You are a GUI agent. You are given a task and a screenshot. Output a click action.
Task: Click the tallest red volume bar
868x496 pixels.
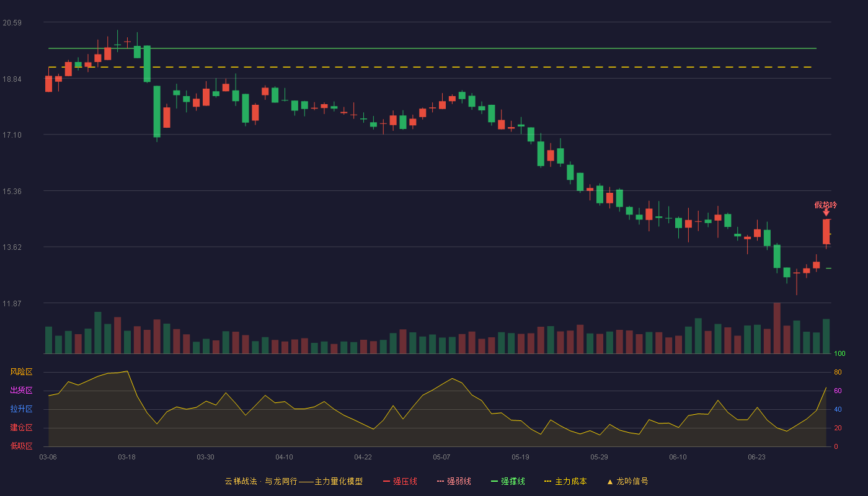(x=777, y=328)
